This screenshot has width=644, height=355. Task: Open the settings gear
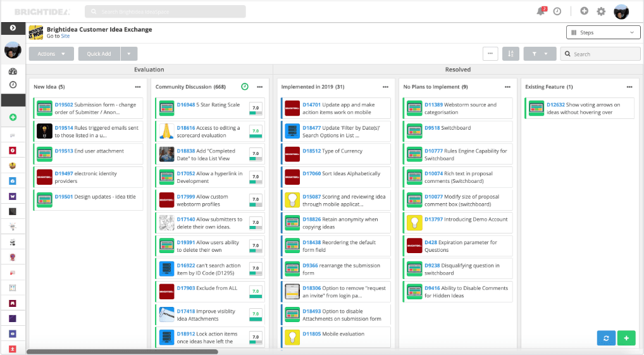[601, 11]
